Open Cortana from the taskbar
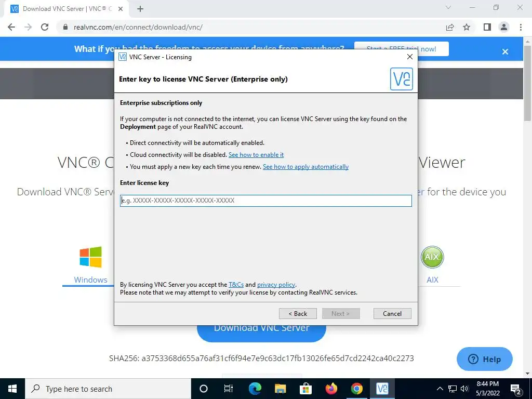Viewport: 532px width, 399px height. [204, 389]
